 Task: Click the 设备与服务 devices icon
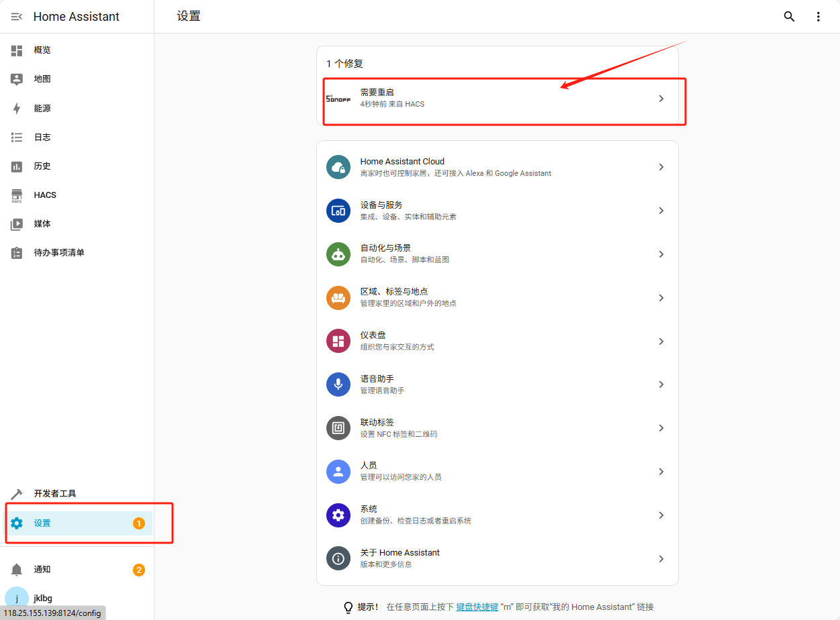click(x=338, y=211)
